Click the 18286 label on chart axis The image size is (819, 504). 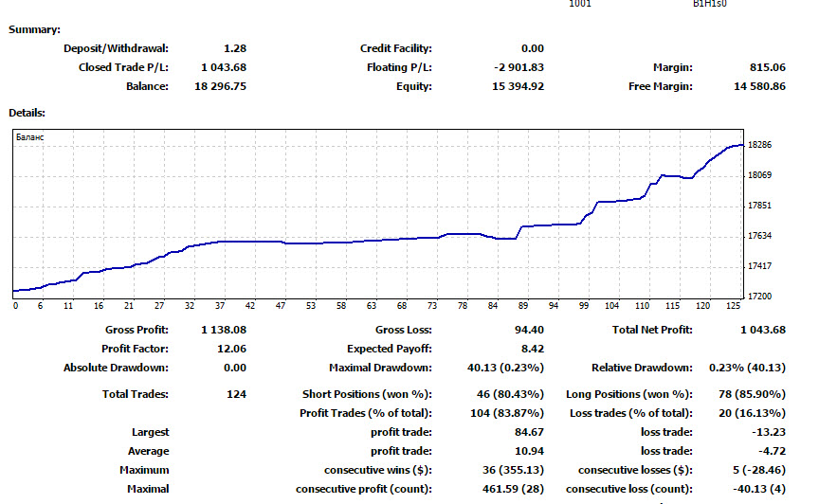pyautogui.click(x=759, y=145)
